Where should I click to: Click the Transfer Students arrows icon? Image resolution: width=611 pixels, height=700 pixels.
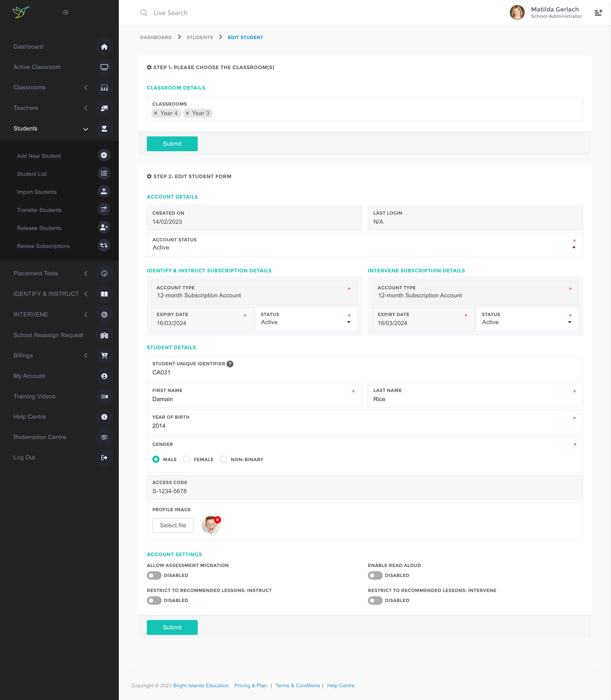[104, 209]
